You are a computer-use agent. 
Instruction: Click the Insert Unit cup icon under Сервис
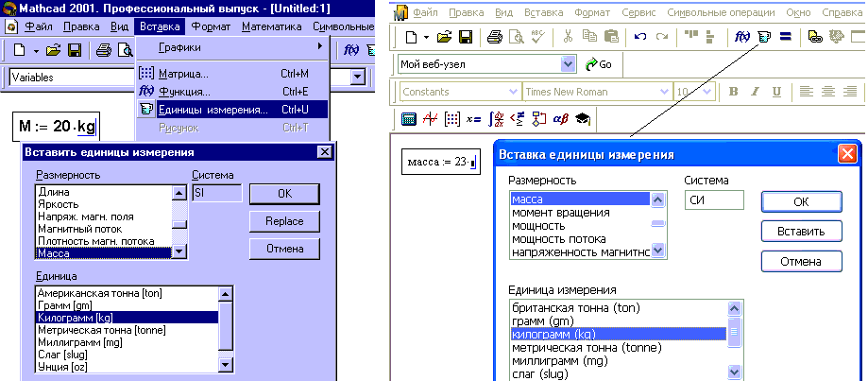764,37
